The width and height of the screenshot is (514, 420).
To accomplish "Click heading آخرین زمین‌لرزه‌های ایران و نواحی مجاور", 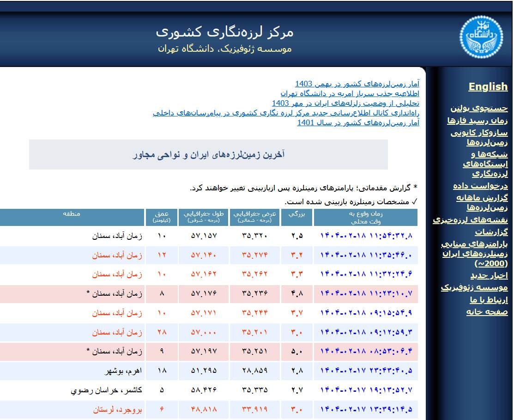I will (x=208, y=154).
